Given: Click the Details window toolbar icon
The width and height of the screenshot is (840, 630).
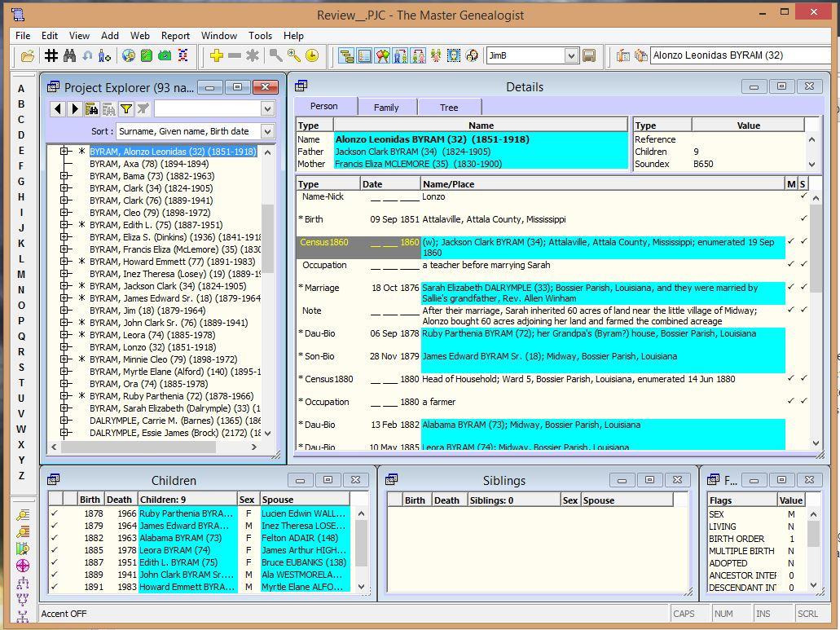Looking at the screenshot, I should tap(364, 55).
